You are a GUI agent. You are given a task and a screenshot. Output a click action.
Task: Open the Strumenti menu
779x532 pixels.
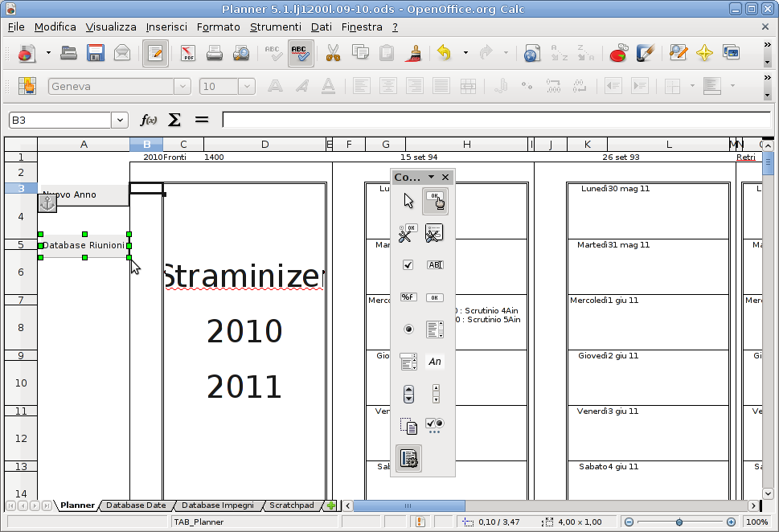coord(275,27)
